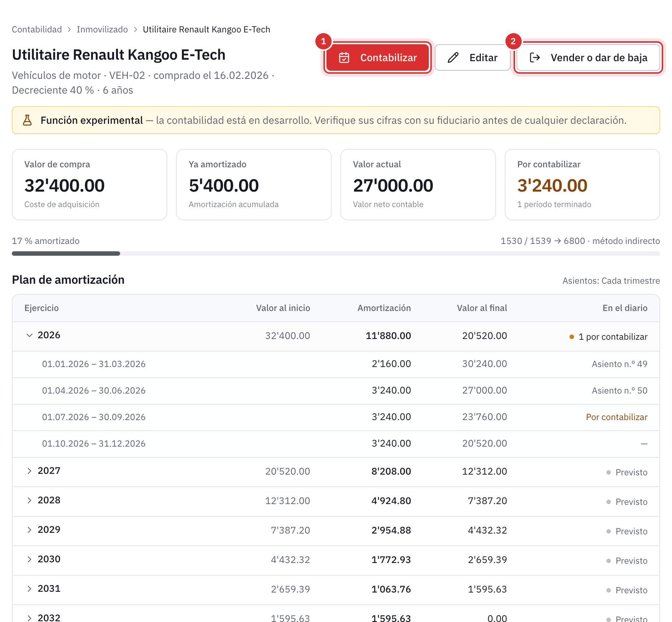Viewport: 672px width, 622px height.
Task: Click 'Asientos: Cada trimestre' label
Action: pos(611,281)
